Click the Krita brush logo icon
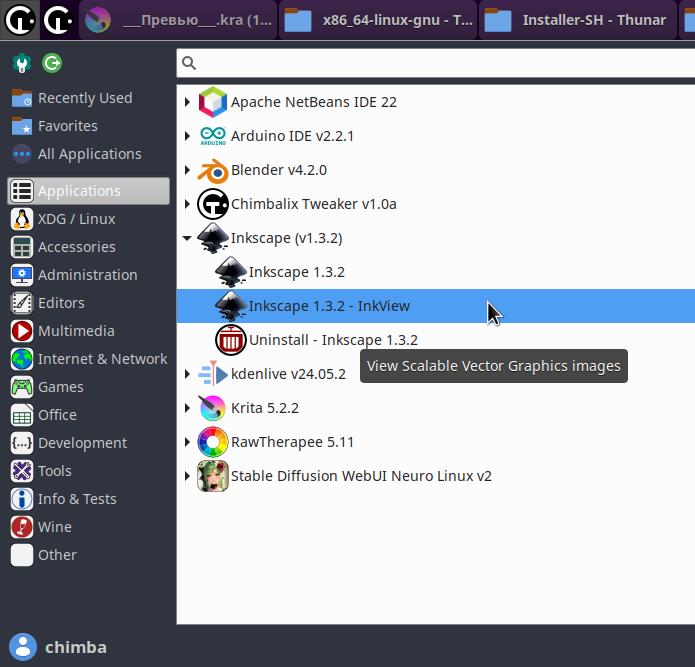 coord(213,408)
